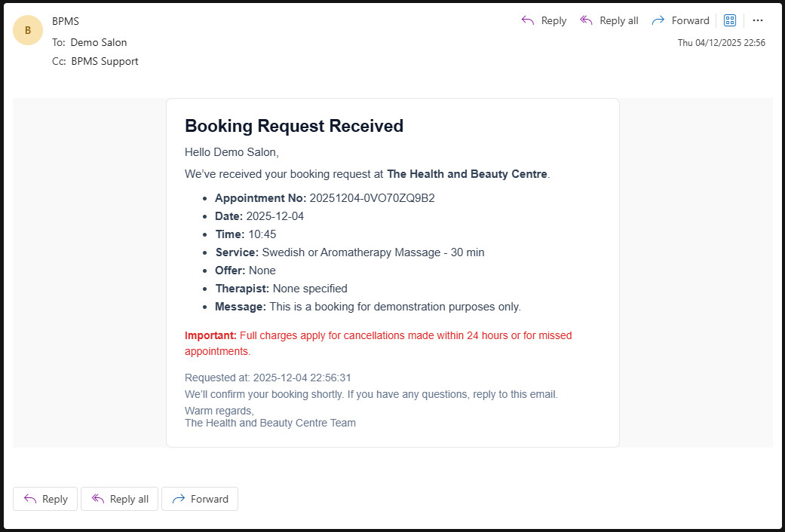Click the Reply all double-arrow icon at top
The width and height of the screenshot is (785, 532).
point(586,20)
